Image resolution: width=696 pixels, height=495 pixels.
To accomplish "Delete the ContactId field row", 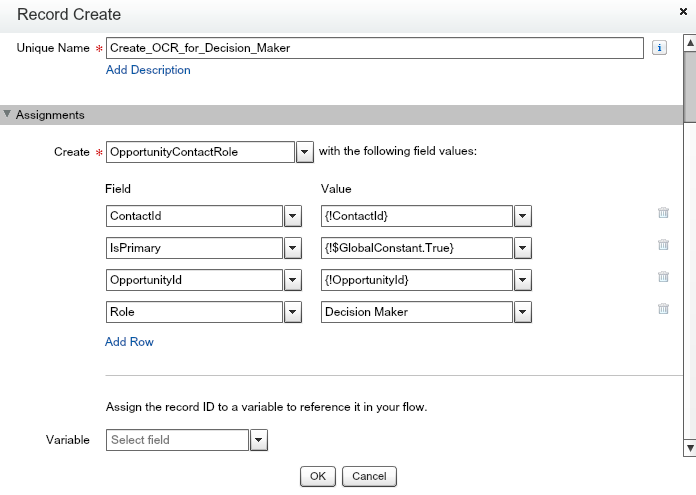I will (662, 213).
